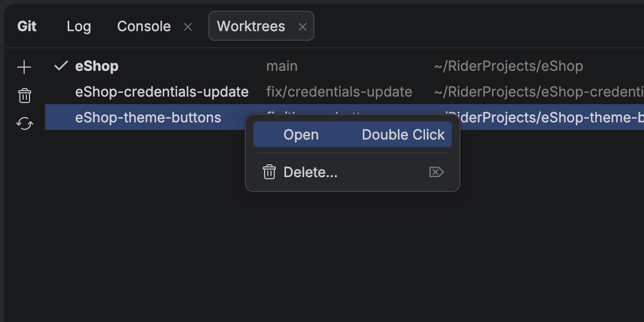Select the eShop-theme-buttons worktree name

click(148, 118)
